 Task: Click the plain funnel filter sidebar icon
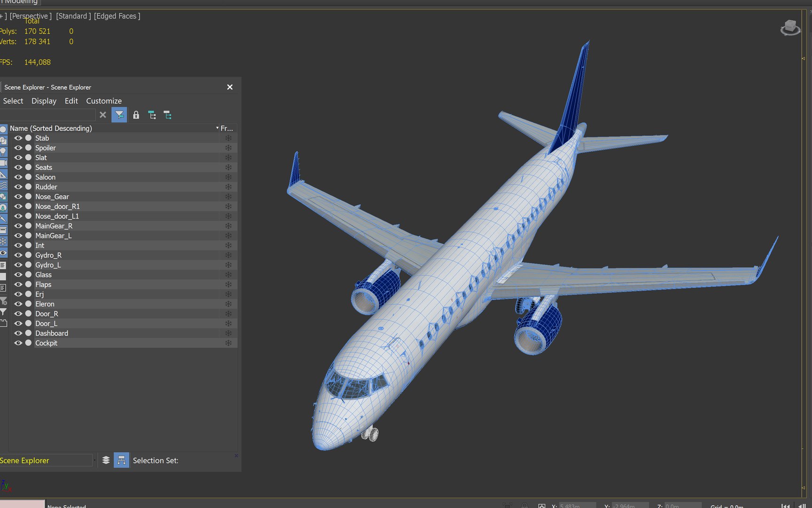click(x=3, y=312)
